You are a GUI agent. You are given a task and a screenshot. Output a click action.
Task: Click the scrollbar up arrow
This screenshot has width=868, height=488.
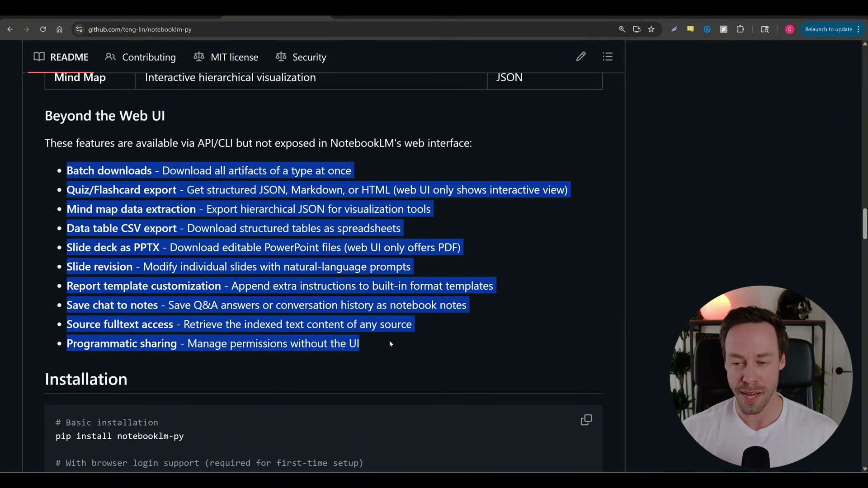[x=864, y=44]
